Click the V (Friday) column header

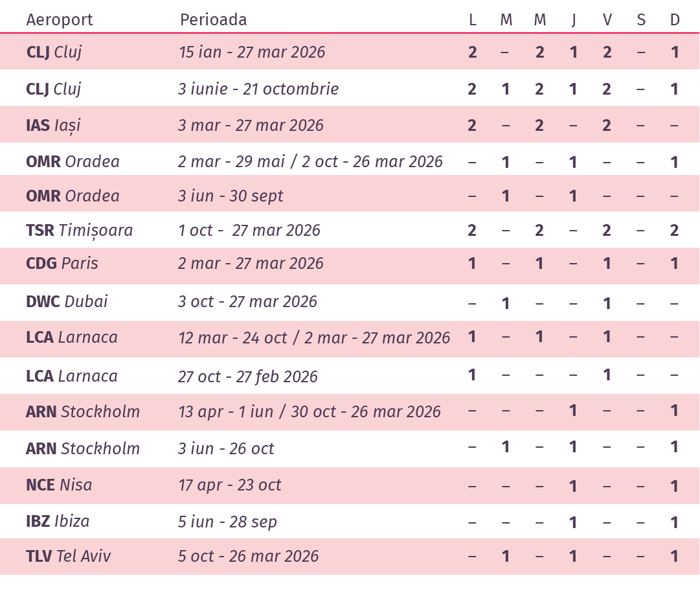coord(607,19)
